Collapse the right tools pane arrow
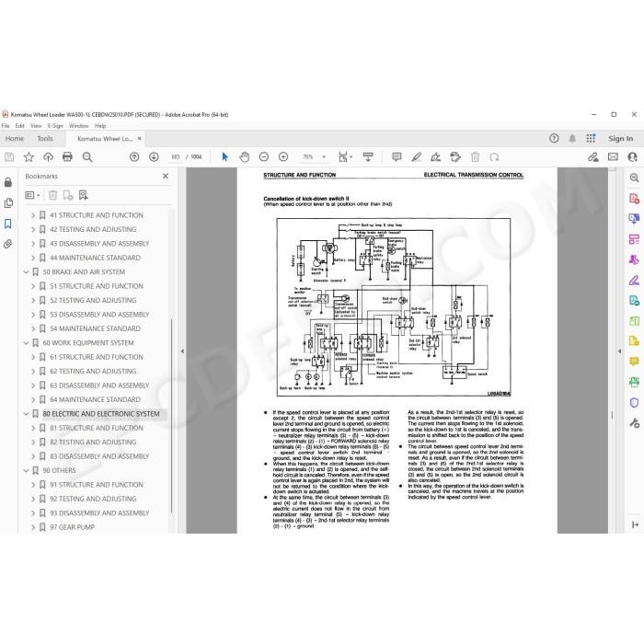The height and width of the screenshot is (644, 644). tap(620, 351)
